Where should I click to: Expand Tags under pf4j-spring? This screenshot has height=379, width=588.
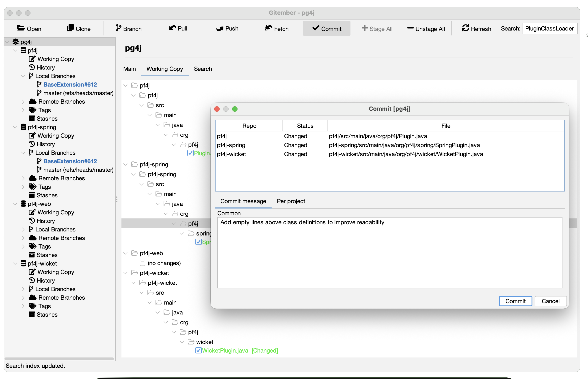click(x=23, y=187)
